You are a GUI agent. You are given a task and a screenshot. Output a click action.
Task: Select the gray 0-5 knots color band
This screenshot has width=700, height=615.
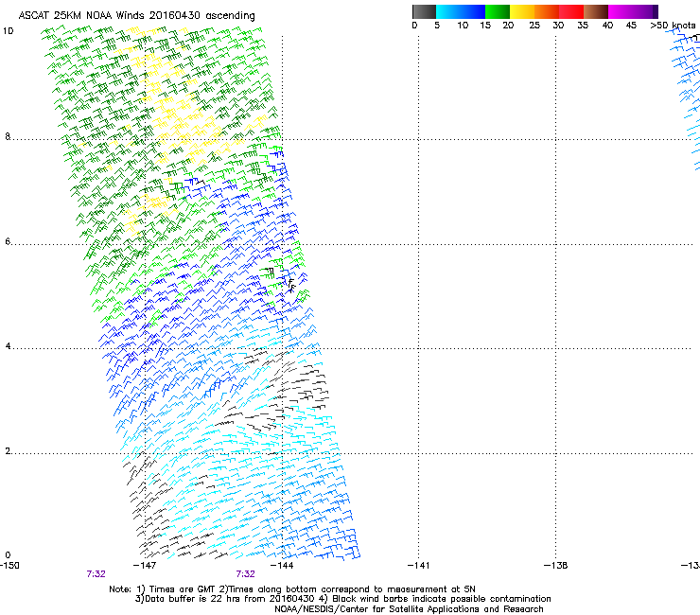pyautogui.click(x=424, y=11)
